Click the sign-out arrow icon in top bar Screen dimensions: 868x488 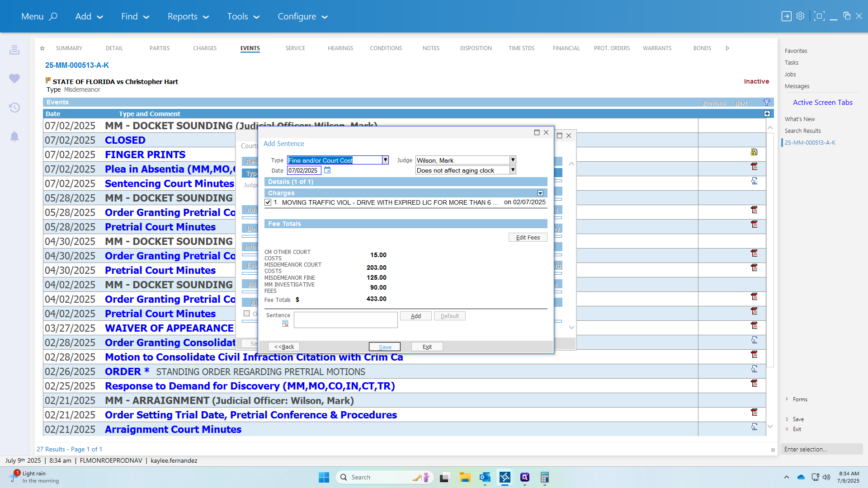787,16
